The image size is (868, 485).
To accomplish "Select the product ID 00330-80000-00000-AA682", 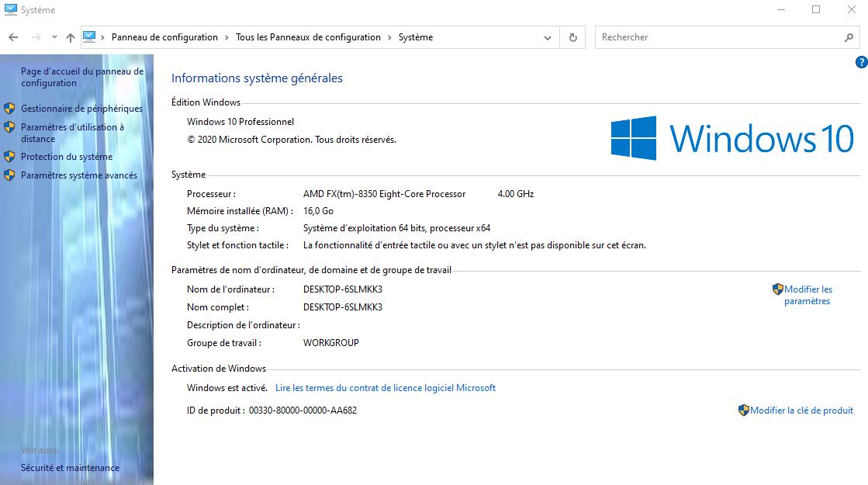I will (x=303, y=411).
